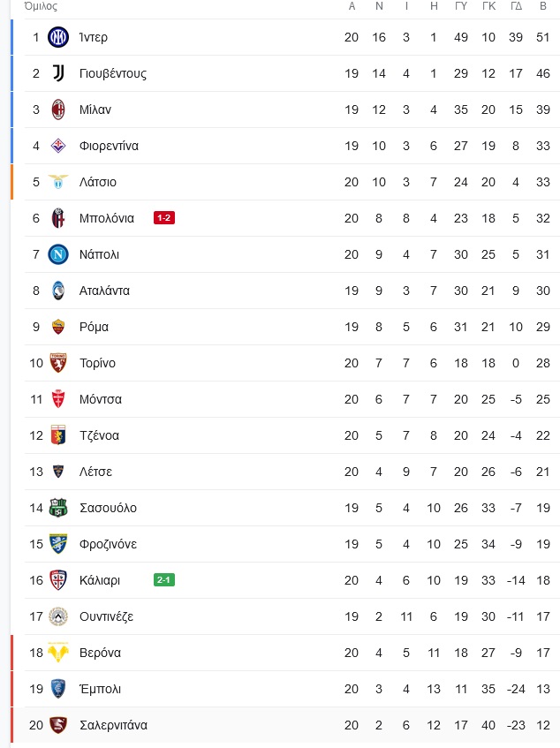Open the Γιουβέντους team link
The width and height of the screenshot is (560, 748).
pos(113,73)
